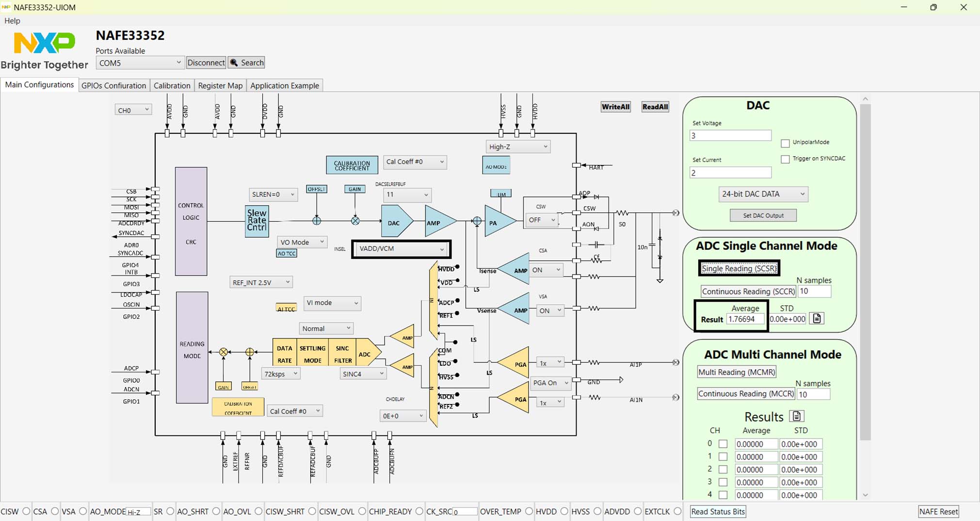Click the AI TCC block
The width and height of the screenshot is (980, 521).
pyautogui.click(x=286, y=308)
